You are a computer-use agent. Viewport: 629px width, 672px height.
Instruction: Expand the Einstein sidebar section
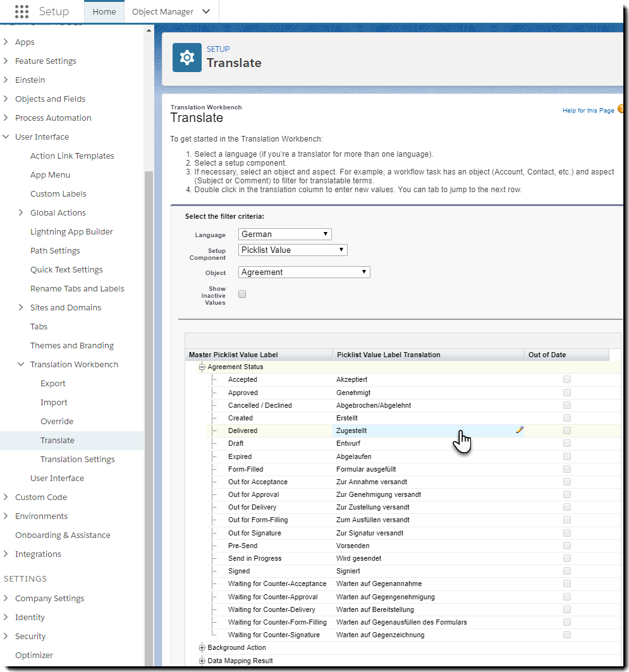coord(6,80)
